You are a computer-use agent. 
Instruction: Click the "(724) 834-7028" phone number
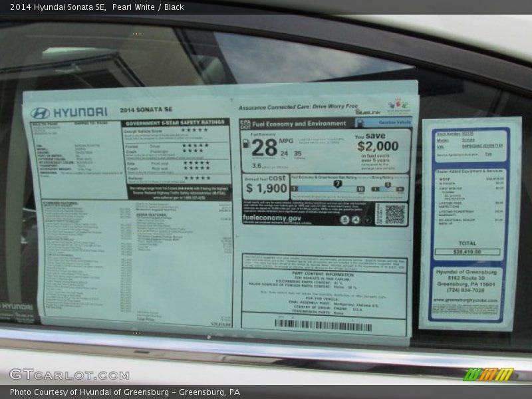pos(466,290)
